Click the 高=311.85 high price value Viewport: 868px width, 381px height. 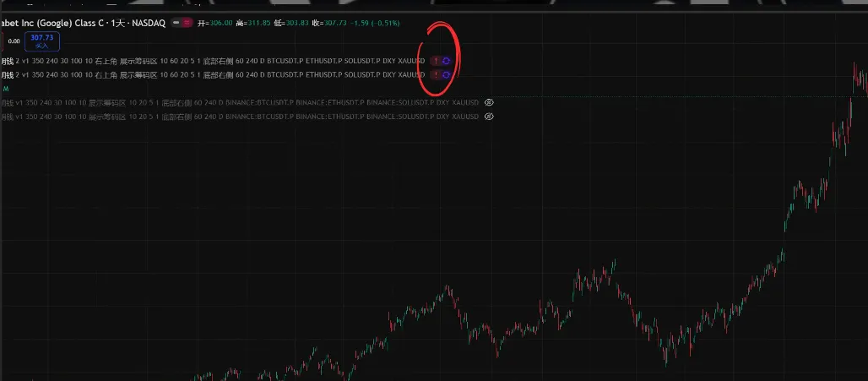(253, 23)
